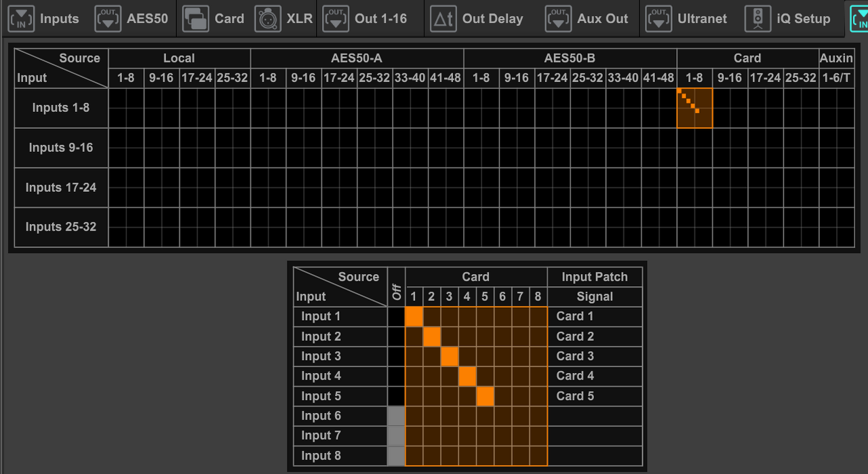This screenshot has height=474, width=868.
Task: Click the Out Delay delta-t icon
Action: 443,19
